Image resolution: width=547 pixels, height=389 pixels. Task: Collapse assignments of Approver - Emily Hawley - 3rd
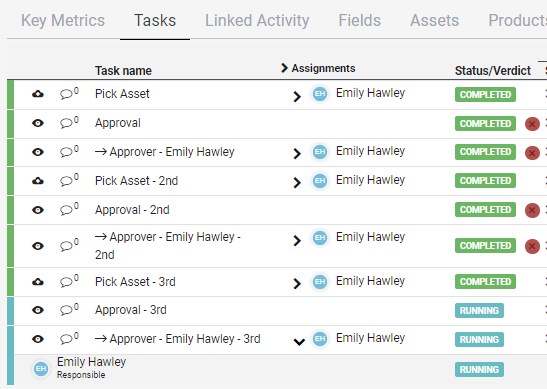click(x=299, y=342)
